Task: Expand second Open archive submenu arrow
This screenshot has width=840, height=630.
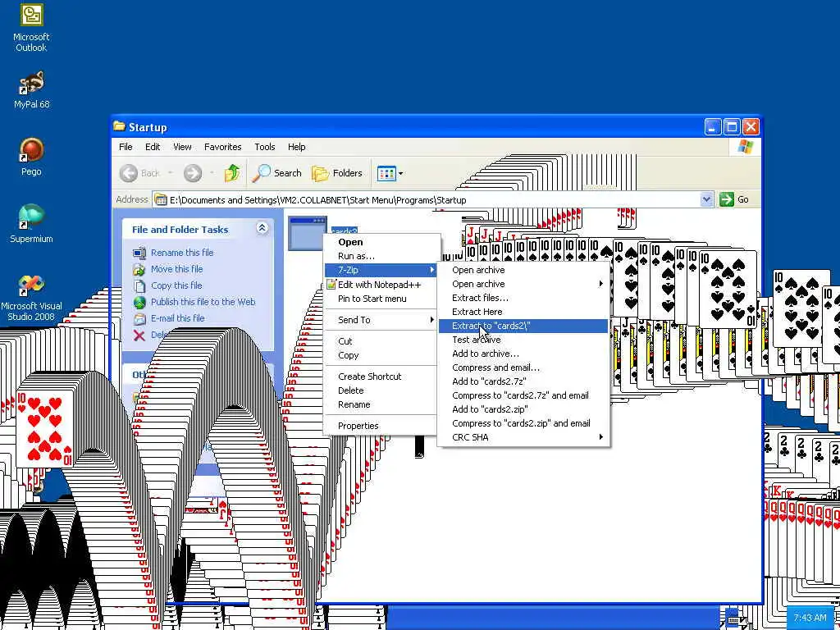Action: click(x=601, y=284)
